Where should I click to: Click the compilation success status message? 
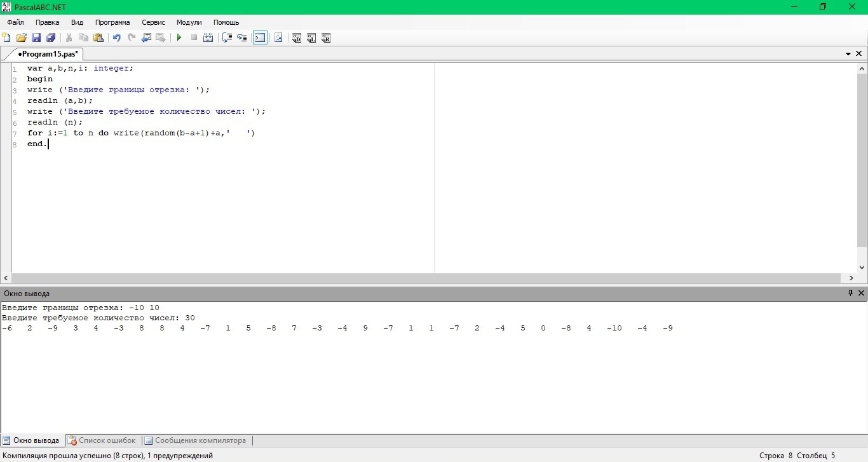tap(108, 456)
